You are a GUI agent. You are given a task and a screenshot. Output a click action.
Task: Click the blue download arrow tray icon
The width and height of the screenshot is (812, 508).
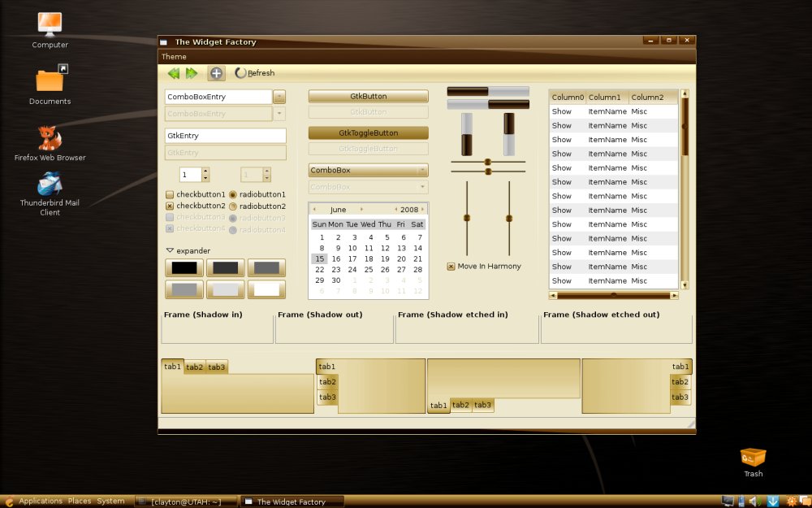pos(773,501)
